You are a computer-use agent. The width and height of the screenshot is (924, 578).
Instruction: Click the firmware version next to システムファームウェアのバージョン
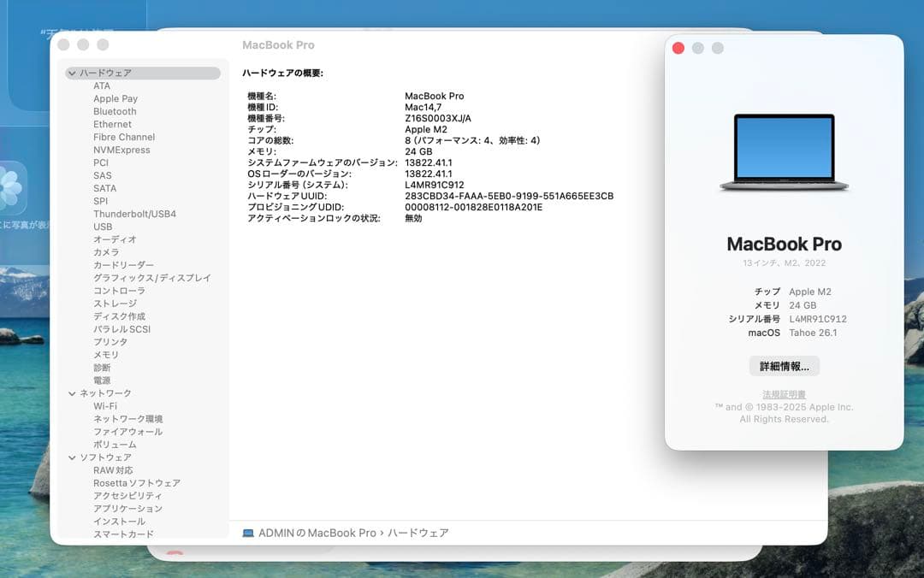click(429, 162)
